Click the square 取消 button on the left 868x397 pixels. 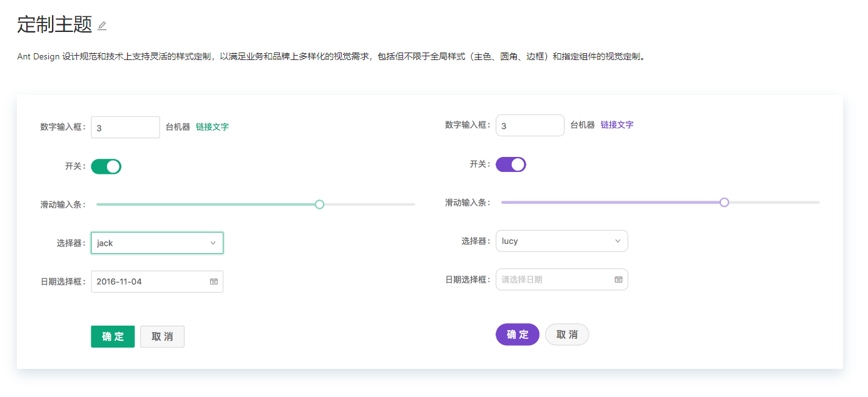162,336
